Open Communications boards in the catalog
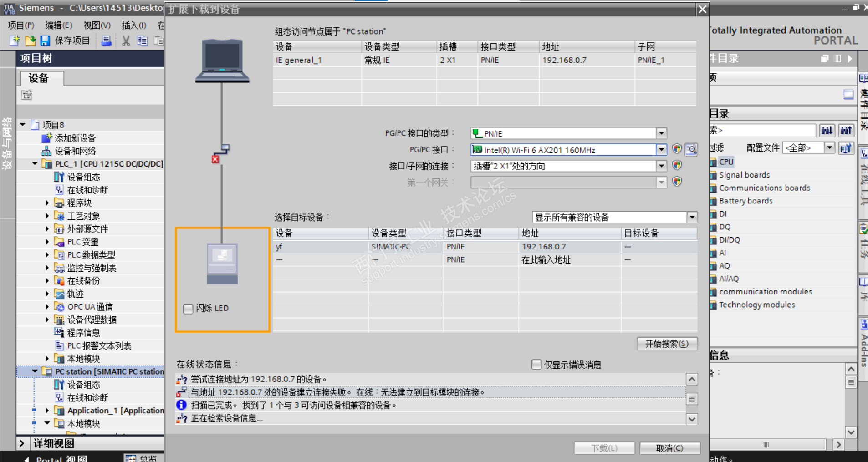Viewport: 868px width, 462px height. [x=765, y=188]
